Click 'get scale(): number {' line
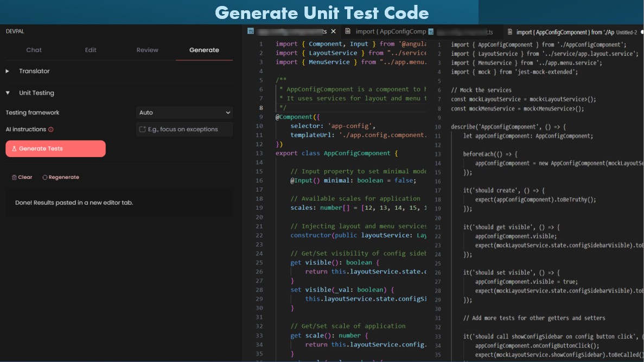The height and width of the screenshot is (362, 644). (x=329, y=335)
